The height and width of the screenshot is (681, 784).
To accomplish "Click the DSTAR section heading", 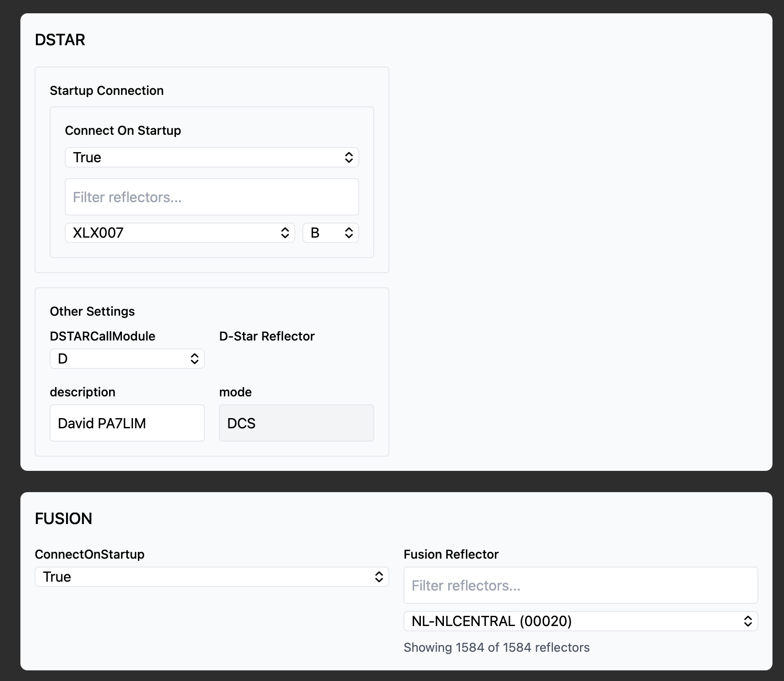I will click(x=60, y=40).
